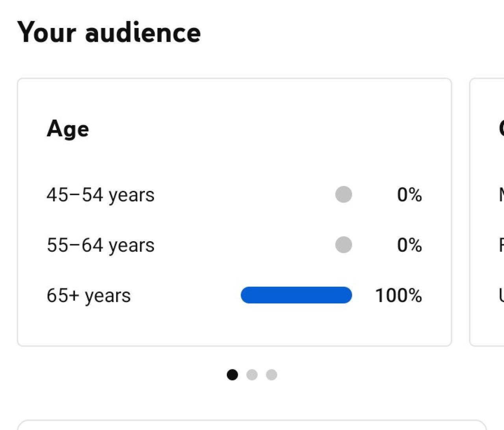This screenshot has height=430, width=504.
Task: Click the gray dot for 55–64 years
Action: tap(343, 245)
